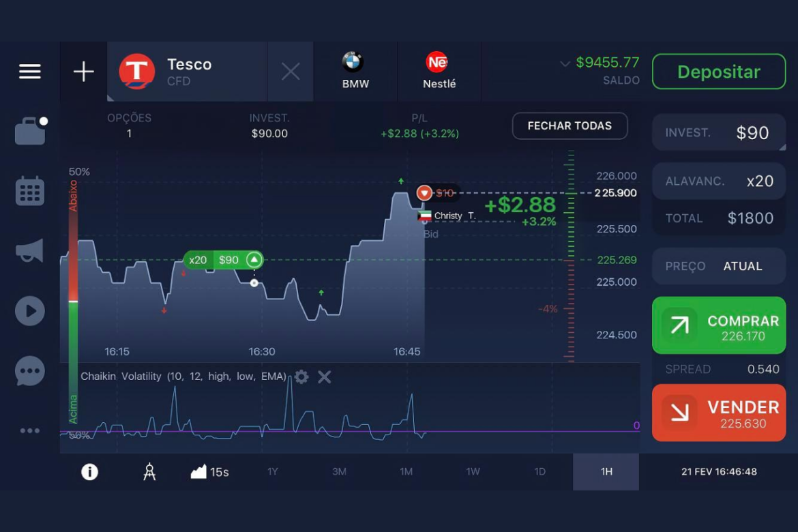Image resolution: width=798 pixels, height=532 pixels.
Task: Click the OPÇÕES count value
Action: [130, 134]
